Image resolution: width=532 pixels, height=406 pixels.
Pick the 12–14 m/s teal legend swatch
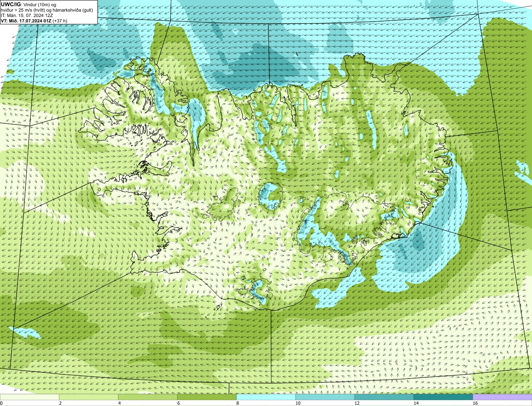[x=384, y=397]
